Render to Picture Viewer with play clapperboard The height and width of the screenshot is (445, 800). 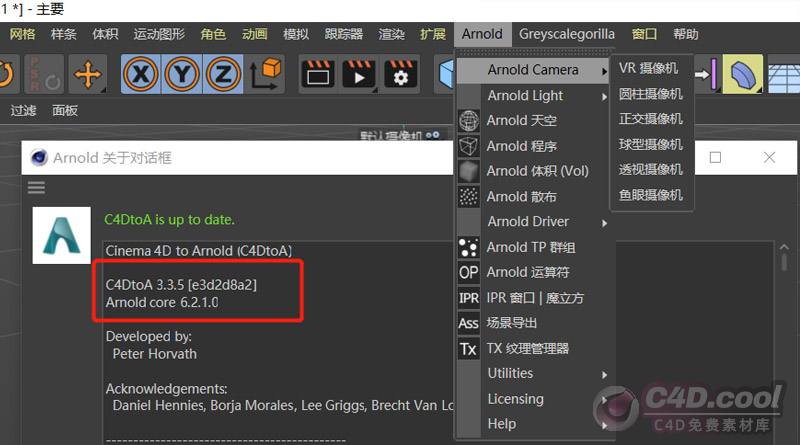tap(359, 75)
